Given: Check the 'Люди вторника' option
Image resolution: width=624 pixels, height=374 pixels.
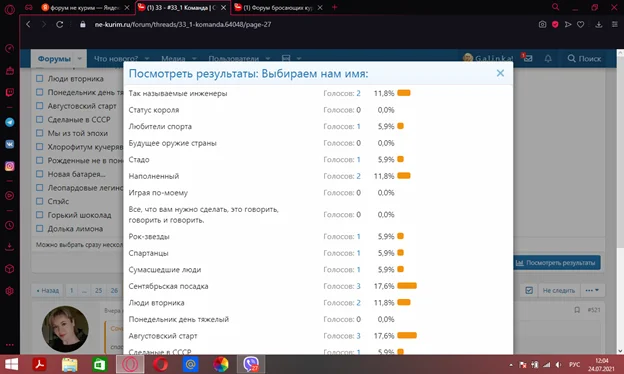Looking at the screenshot, I should tap(39, 78).
